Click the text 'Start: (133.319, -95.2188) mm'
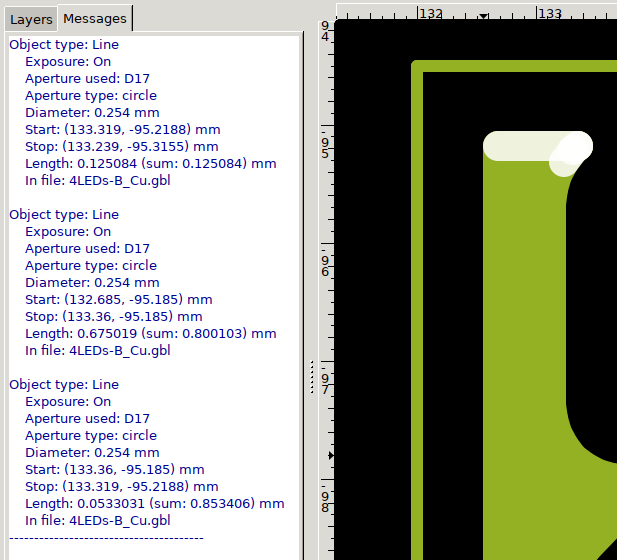This screenshot has width=617, height=560. pos(122,129)
